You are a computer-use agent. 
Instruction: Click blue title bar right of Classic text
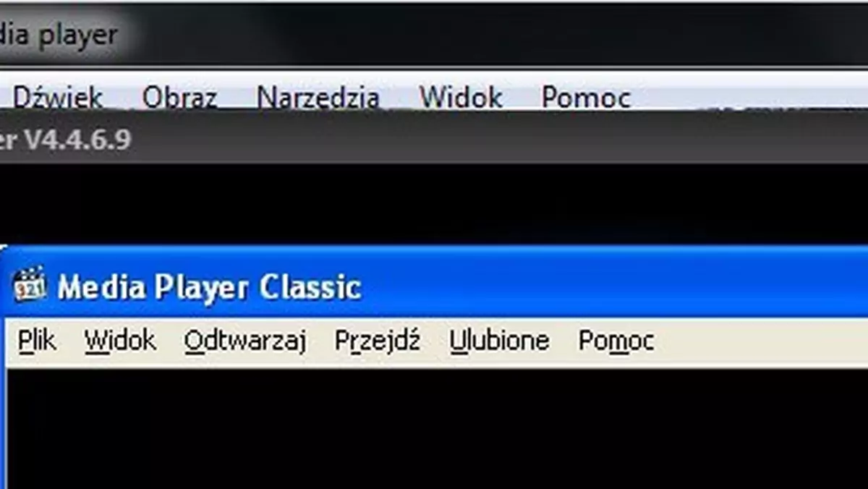tap(615, 285)
